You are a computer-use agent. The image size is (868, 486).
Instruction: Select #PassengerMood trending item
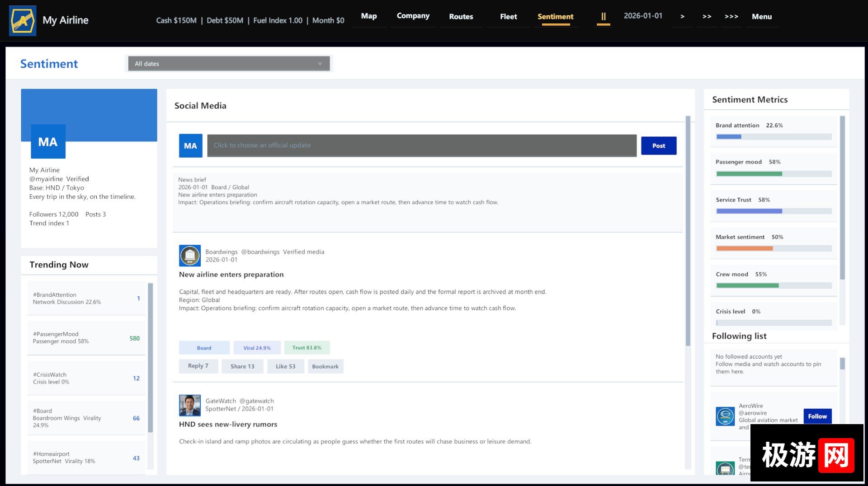(86, 338)
